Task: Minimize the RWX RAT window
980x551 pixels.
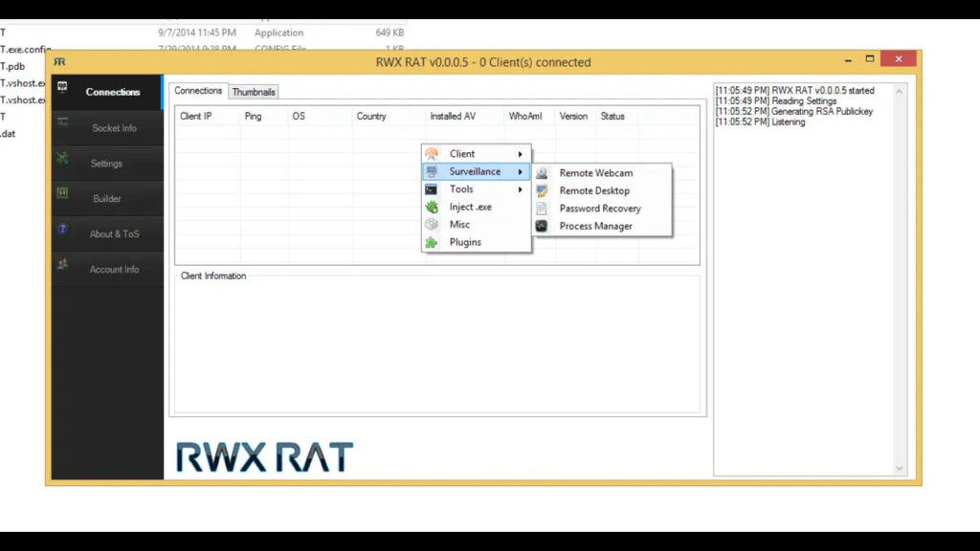Action: [848, 59]
